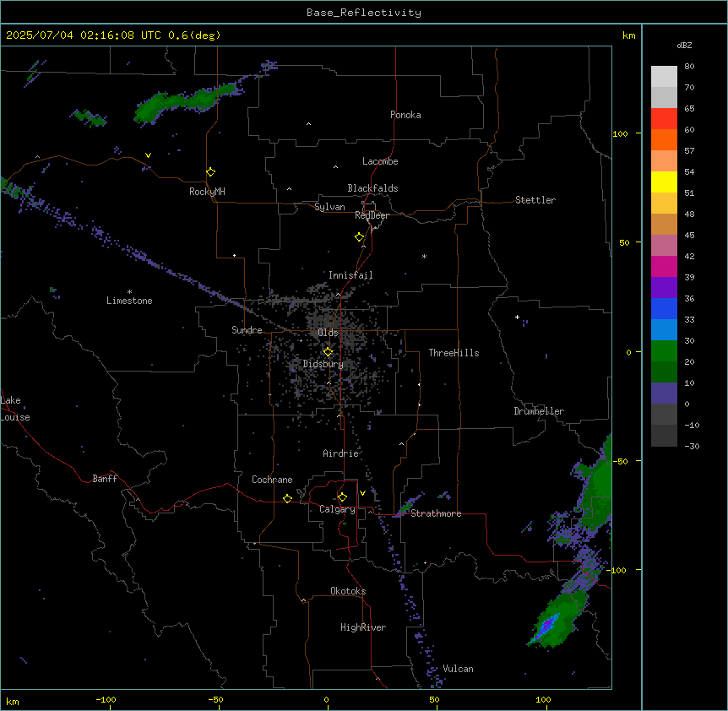This screenshot has height=711, width=728.
Task: Click the Okotoks label
Action: 348,591
